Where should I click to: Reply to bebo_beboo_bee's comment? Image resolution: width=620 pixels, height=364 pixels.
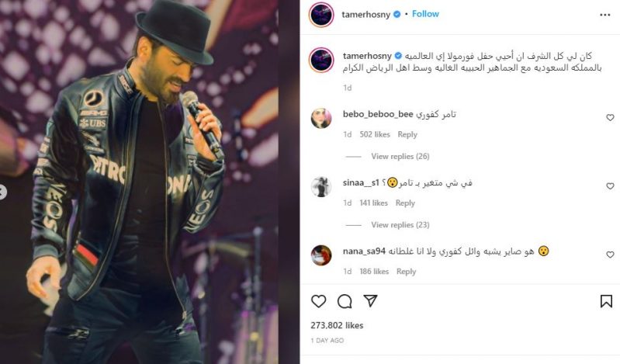coord(407,134)
